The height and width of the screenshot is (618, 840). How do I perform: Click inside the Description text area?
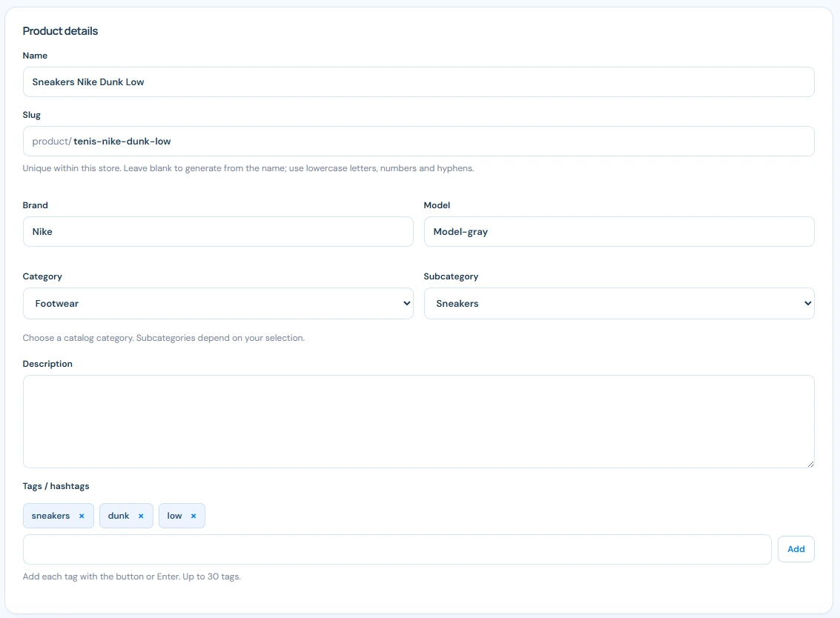[418, 422]
